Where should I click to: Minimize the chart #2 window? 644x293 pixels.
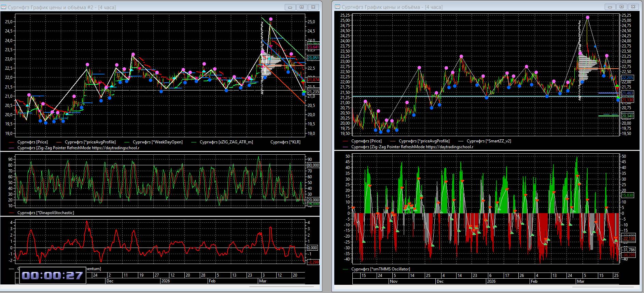tap(291, 7)
